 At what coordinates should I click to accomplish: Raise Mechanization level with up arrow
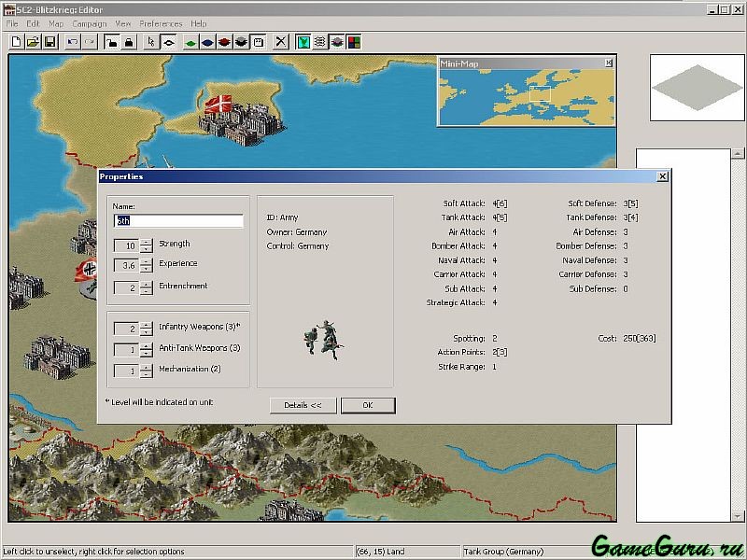(147, 367)
